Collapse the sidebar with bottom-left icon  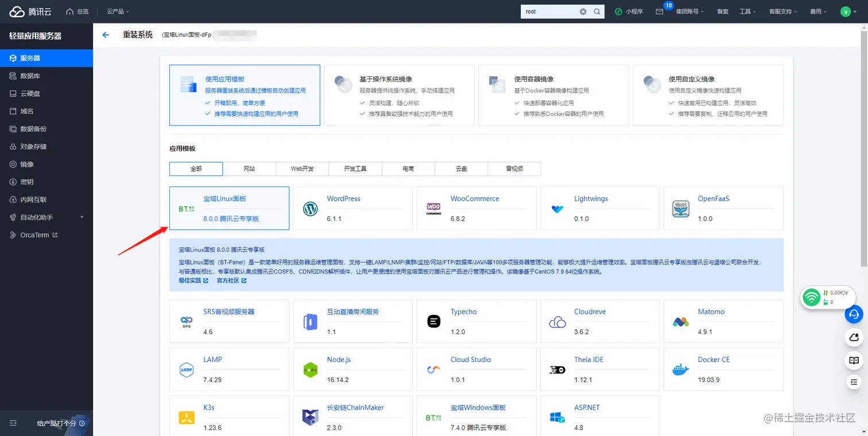(13, 423)
